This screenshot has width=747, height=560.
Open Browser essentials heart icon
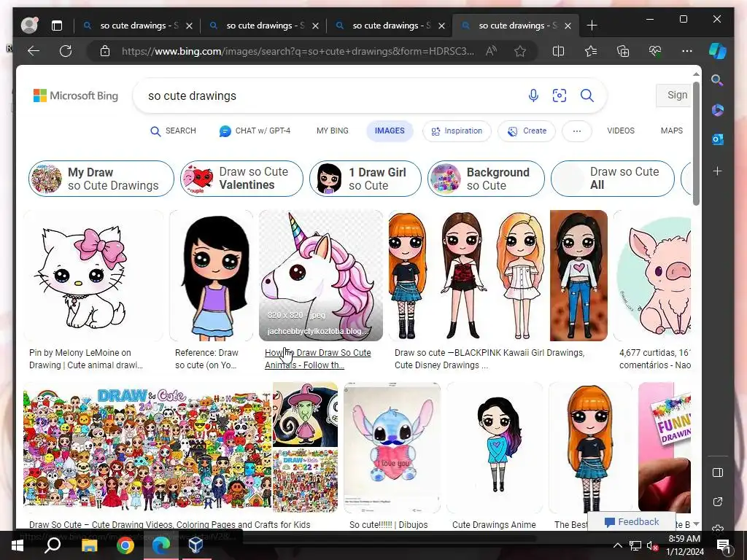click(655, 51)
